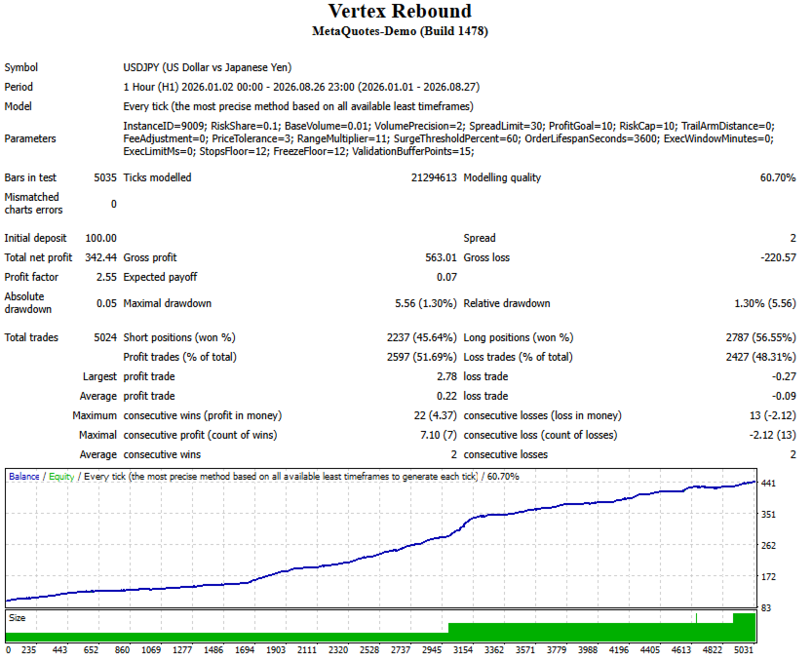Click the 172 value on chart axis
This screenshot has width=812, height=661.
768,576
